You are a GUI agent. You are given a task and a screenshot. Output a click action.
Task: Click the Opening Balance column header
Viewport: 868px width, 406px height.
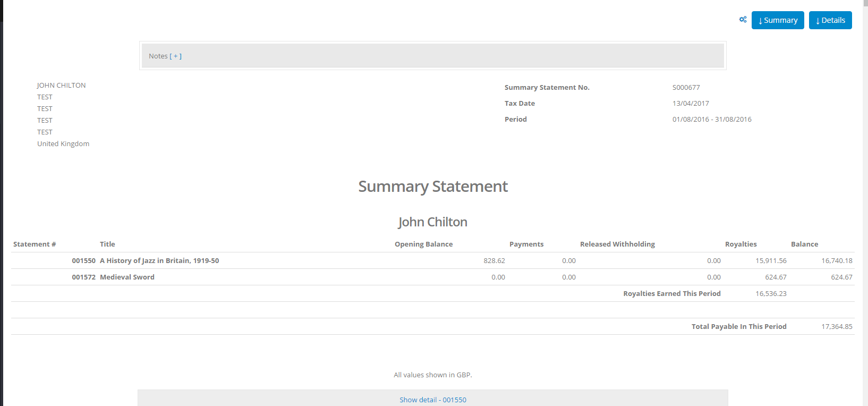click(x=423, y=244)
